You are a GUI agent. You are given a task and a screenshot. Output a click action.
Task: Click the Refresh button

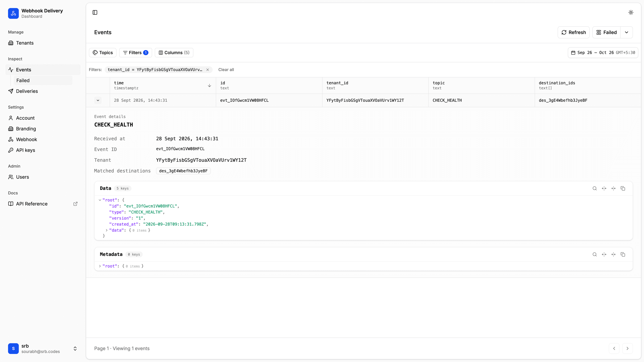click(574, 33)
